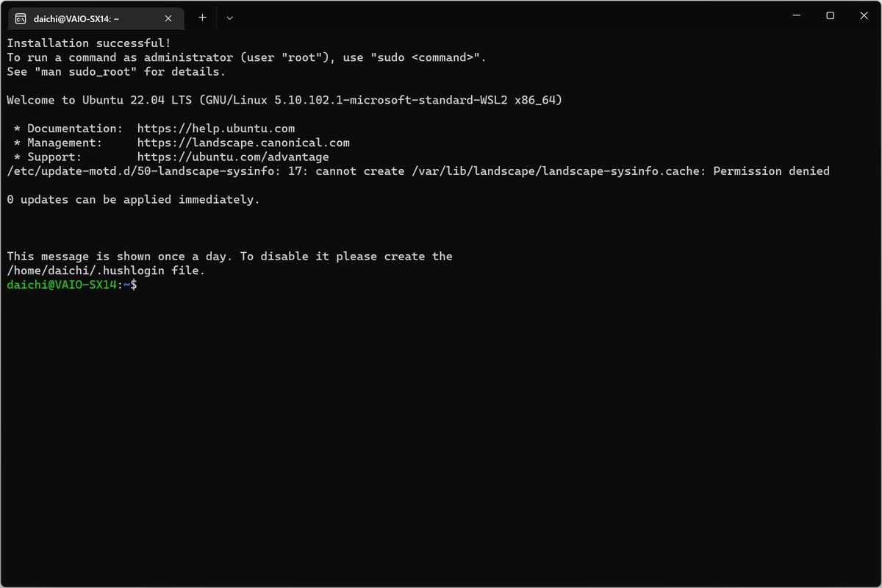Click the https://landscape.canonical.com URL
882x588 pixels.
(243, 143)
